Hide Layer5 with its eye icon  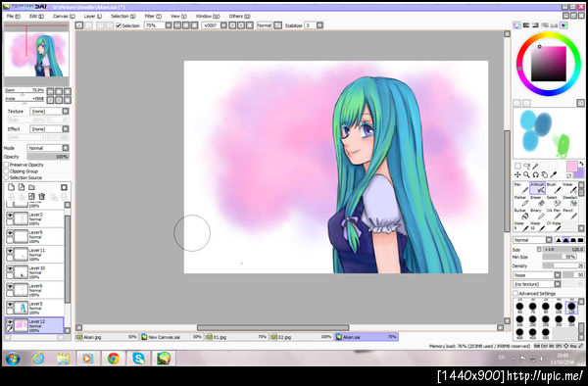[10, 305]
